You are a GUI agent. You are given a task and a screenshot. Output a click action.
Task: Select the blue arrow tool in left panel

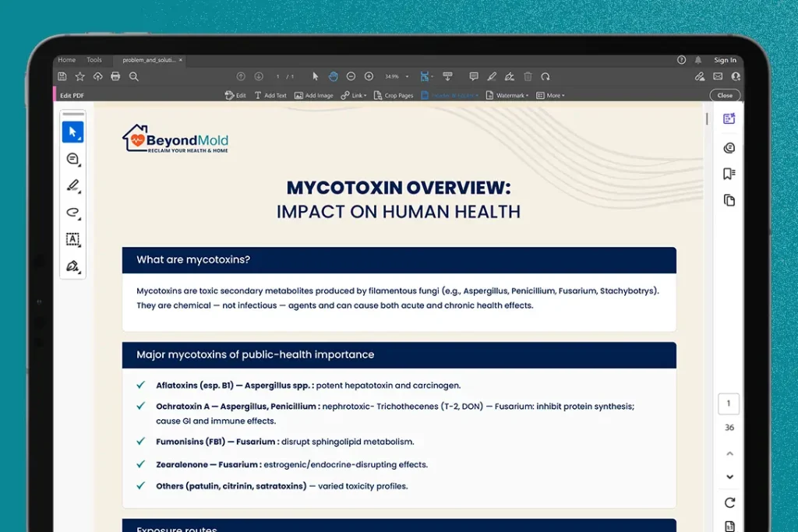click(x=72, y=132)
